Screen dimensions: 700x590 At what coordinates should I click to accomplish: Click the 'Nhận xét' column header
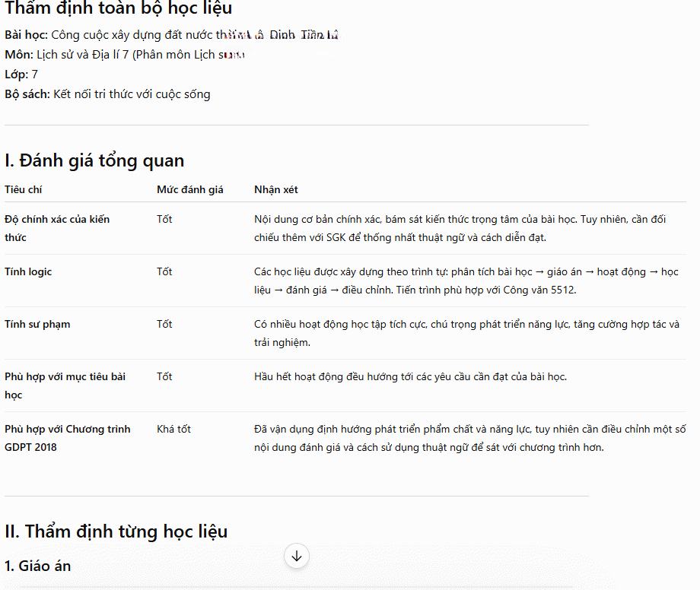pyautogui.click(x=276, y=189)
